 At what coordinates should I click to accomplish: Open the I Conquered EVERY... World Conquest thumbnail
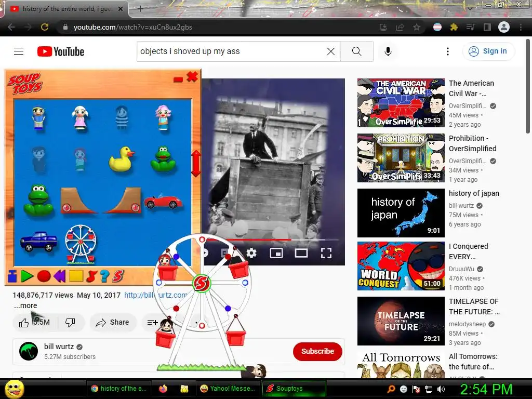coord(401,266)
